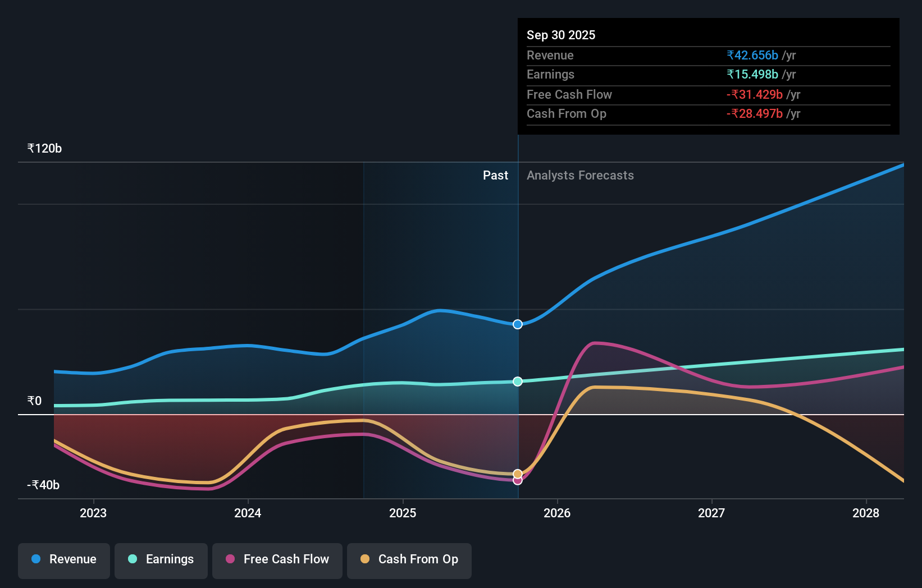Toggle the Cash From Op series visibility
922x588 pixels.
coord(409,559)
